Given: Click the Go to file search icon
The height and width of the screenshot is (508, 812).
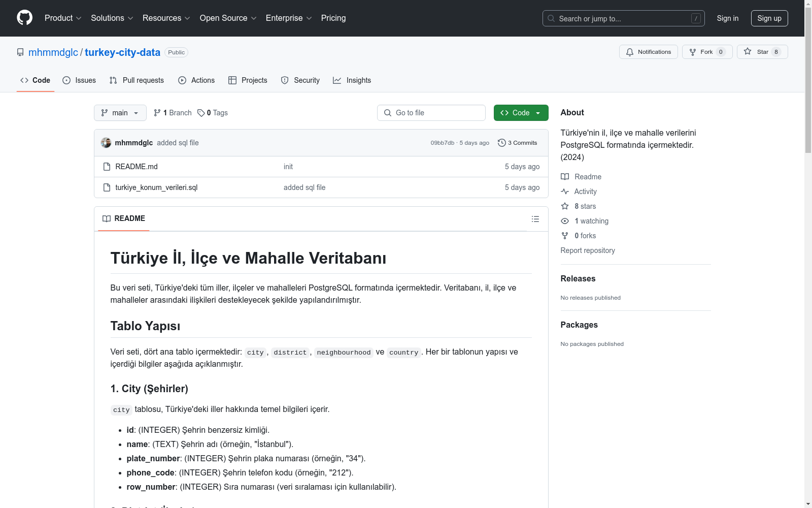Looking at the screenshot, I should [x=388, y=113].
